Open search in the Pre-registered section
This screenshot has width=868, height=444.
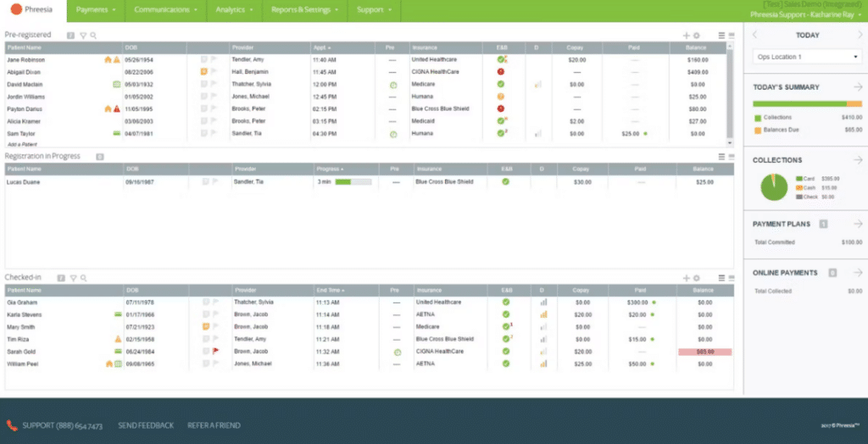pyautogui.click(x=93, y=36)
